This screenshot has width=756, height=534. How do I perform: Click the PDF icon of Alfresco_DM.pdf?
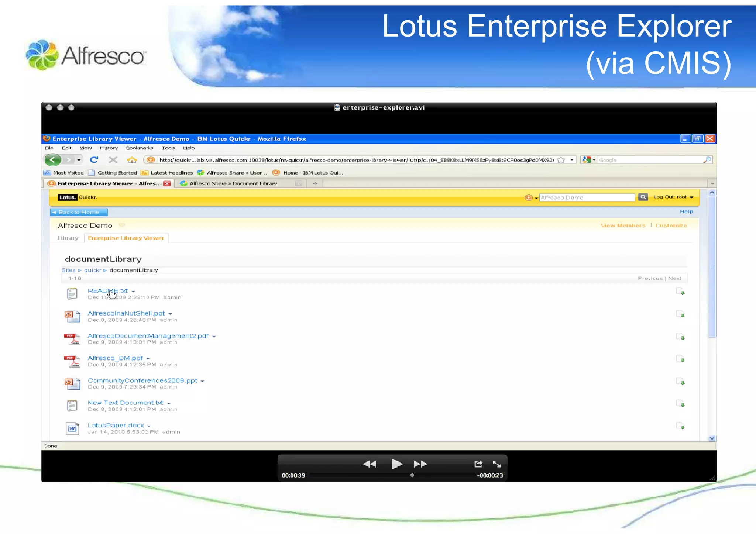(x=72, y=361)
